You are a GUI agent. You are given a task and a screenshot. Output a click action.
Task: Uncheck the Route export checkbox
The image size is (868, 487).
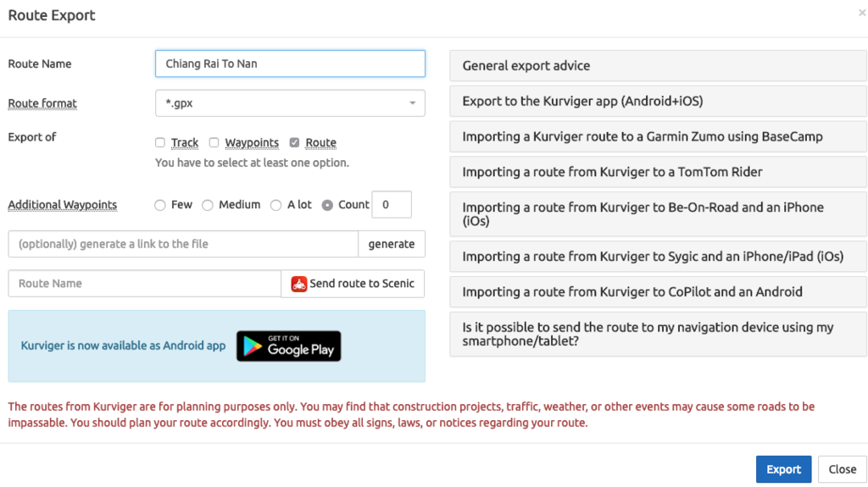coord(294,143)
